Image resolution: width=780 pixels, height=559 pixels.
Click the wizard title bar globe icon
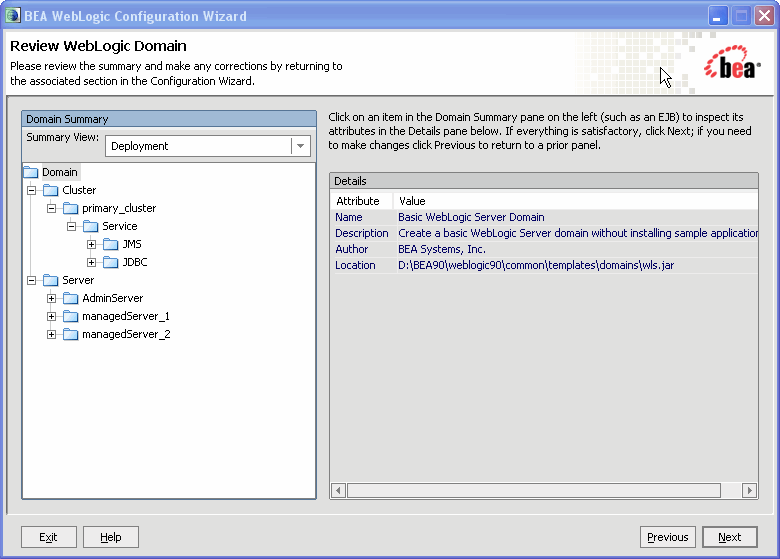click(x=13, y=16)
